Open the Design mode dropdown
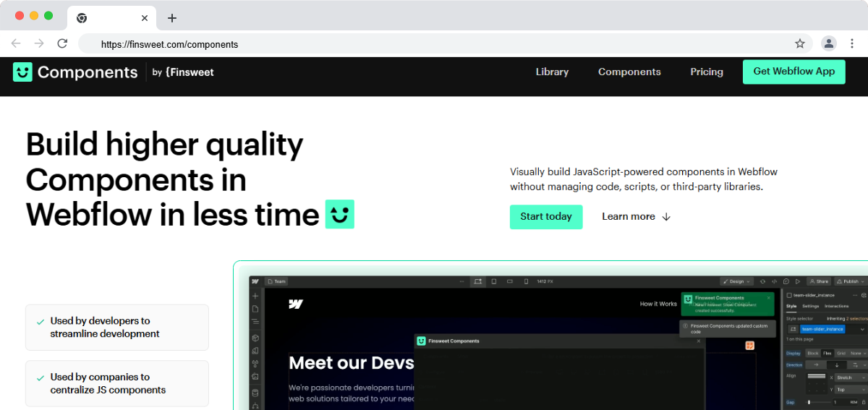This screenshot has width=868, height=410. coord(736,281)
